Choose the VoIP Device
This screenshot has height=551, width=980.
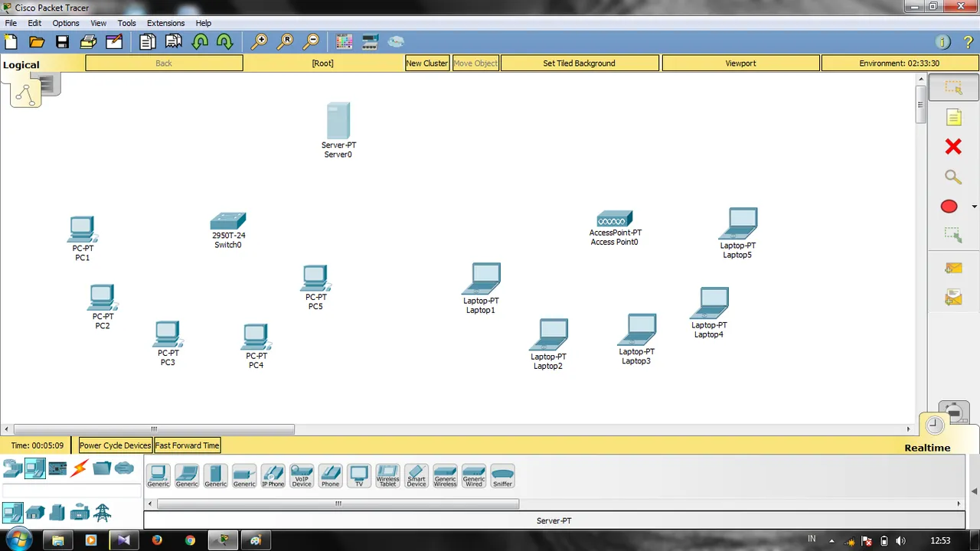pos(302,475)
